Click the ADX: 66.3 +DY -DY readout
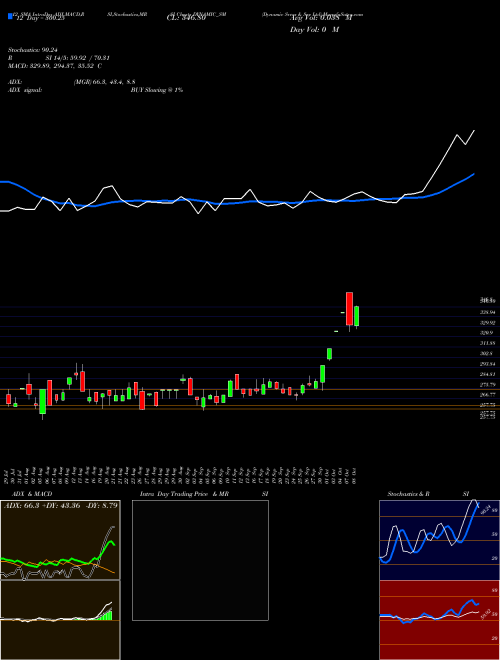 coord(61,505)
